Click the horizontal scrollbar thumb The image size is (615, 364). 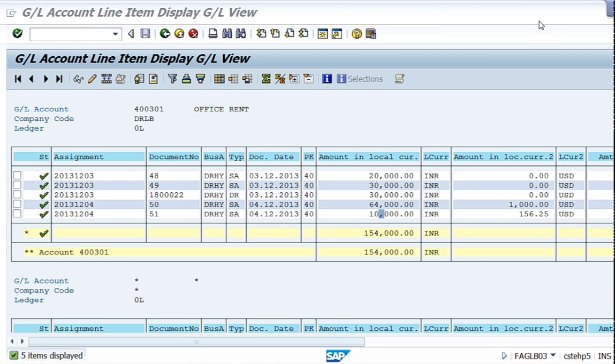pyautogui.click(x=197, y=342)
